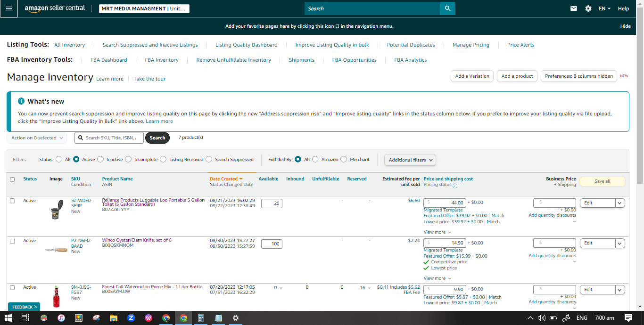Open the Luggable Loo toilet product image

56,210
